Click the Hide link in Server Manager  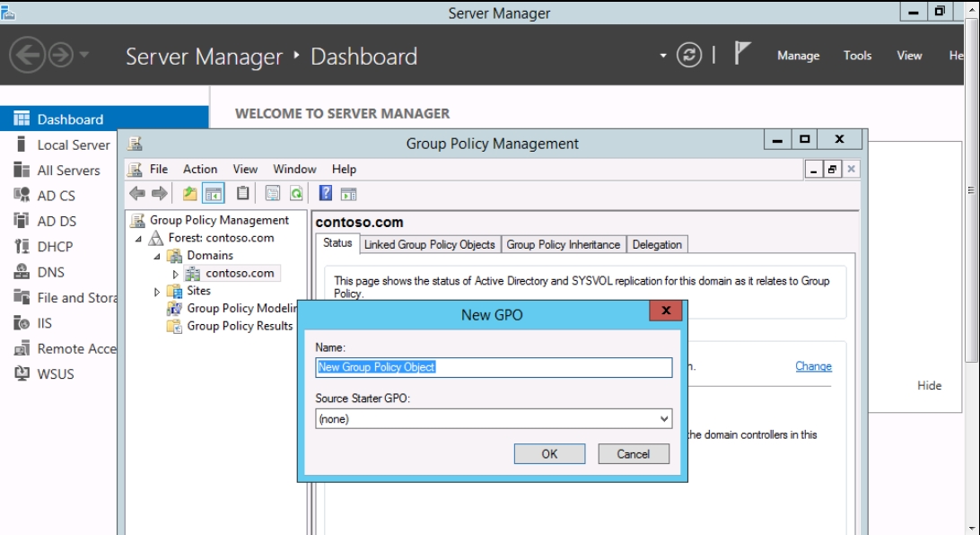(929, 386)
